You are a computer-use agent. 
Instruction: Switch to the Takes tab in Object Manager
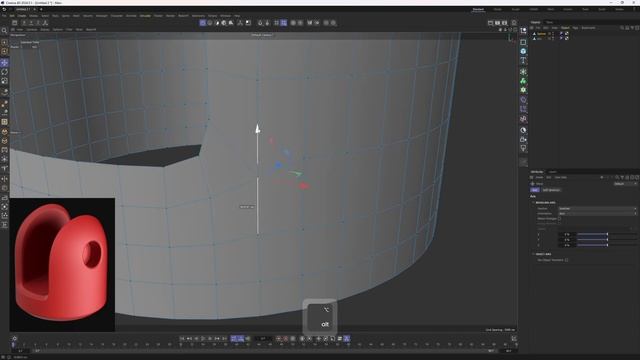click(x=550, y=22)
